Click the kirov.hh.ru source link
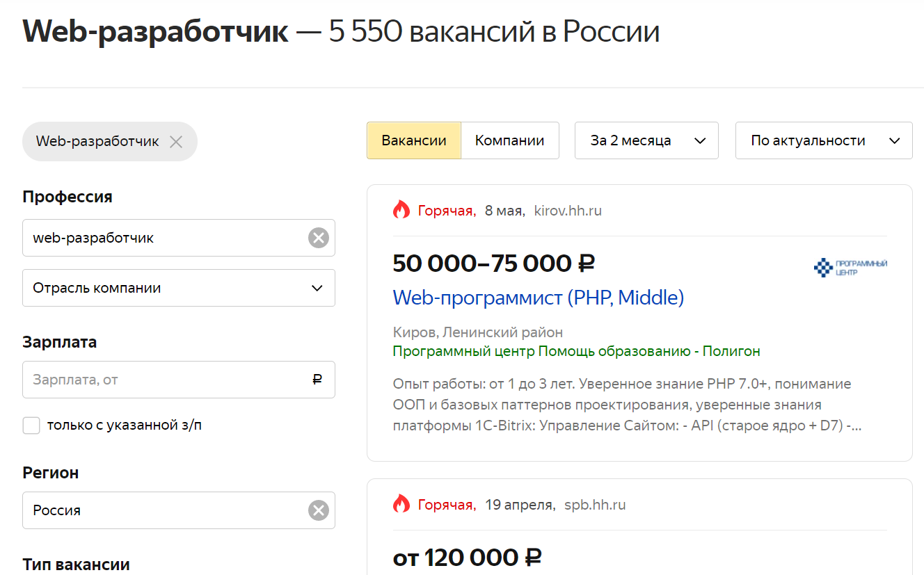Viewport: 924px width, 575px height. (567, 211)
